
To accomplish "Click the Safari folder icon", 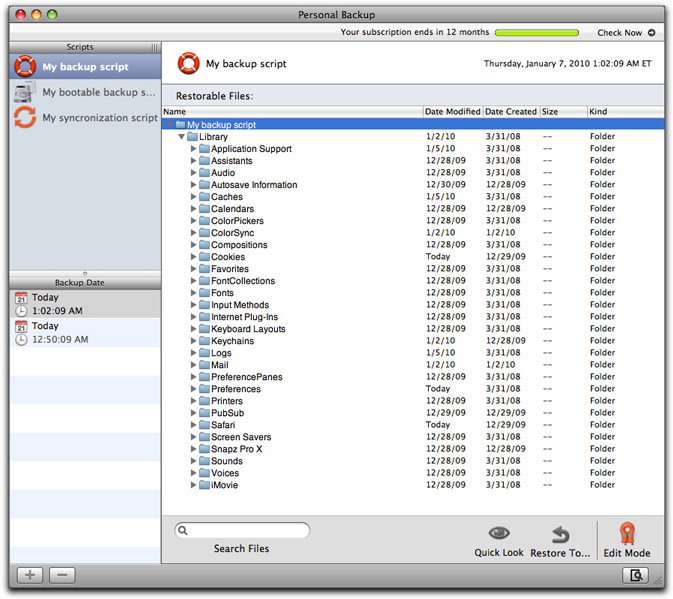I will pyautogui.click(x=204, y=425).
